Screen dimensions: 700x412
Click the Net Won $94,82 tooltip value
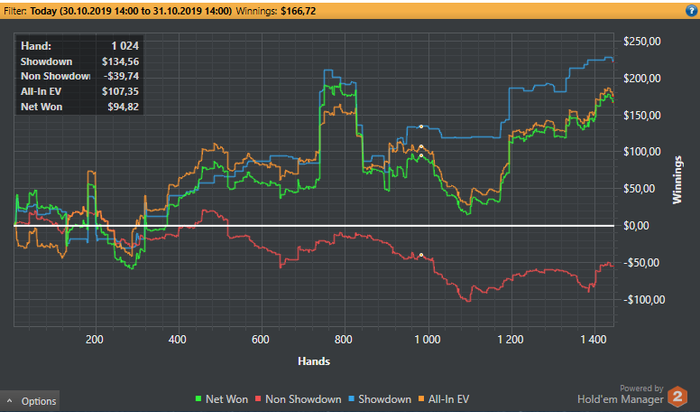[x=123, y=107]
